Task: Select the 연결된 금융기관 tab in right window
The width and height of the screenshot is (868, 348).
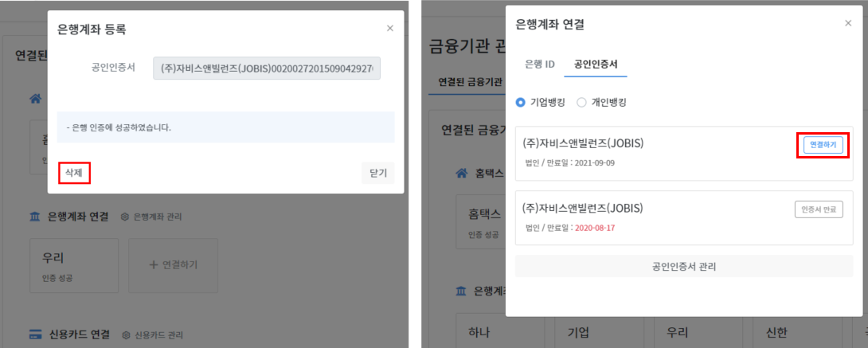Action: coord(470,82)
